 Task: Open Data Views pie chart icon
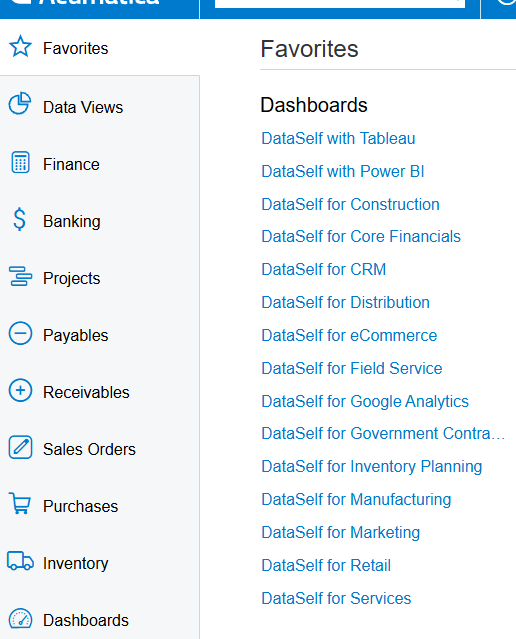coord(20,104)
